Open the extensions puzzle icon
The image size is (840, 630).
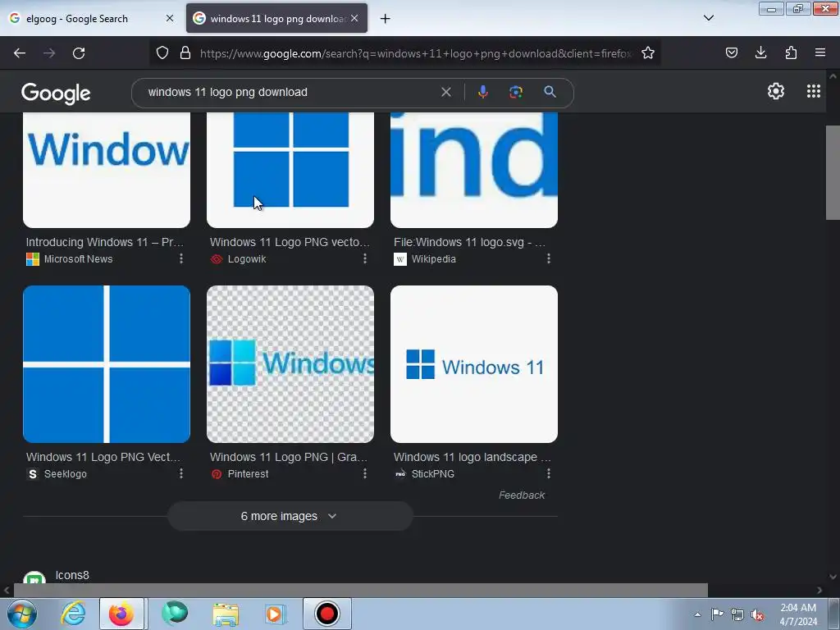[x=791, y=52]
